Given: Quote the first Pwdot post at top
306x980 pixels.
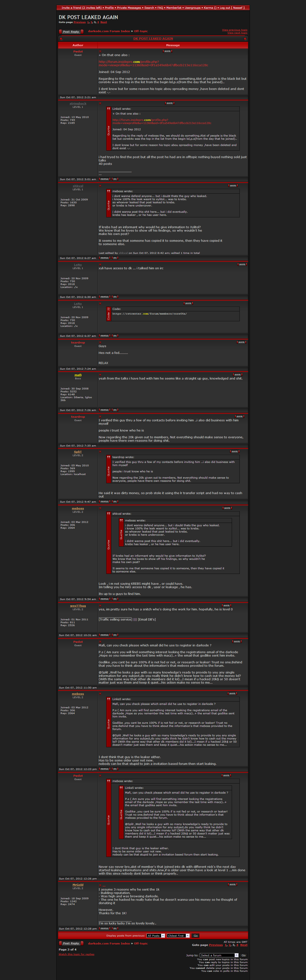Looking at the screenshot, I should [x=167, y=51].
